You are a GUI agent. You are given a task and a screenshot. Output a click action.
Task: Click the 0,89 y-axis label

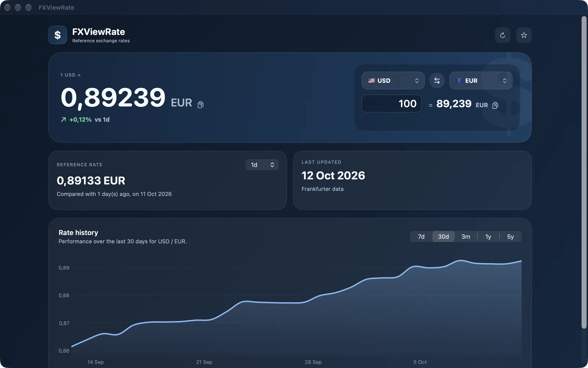click(x=64, y=268)
